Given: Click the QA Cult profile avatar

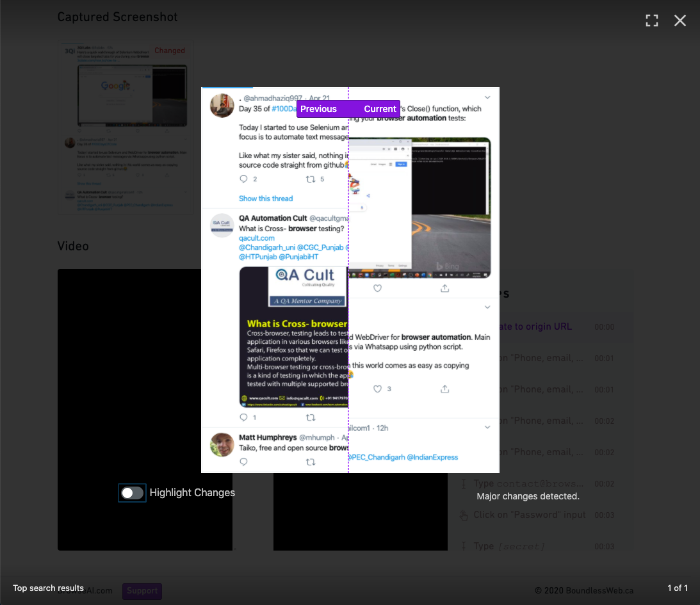Looking at the screenshot, I should point(222,225).
